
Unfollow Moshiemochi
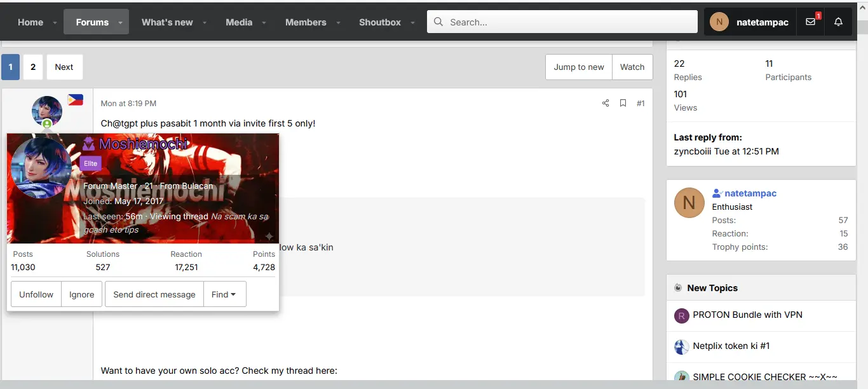[36, 294]
